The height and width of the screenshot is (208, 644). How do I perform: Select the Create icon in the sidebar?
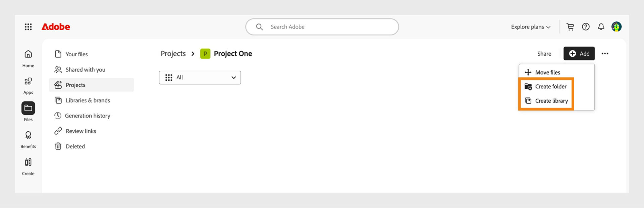tap(28, 165)
